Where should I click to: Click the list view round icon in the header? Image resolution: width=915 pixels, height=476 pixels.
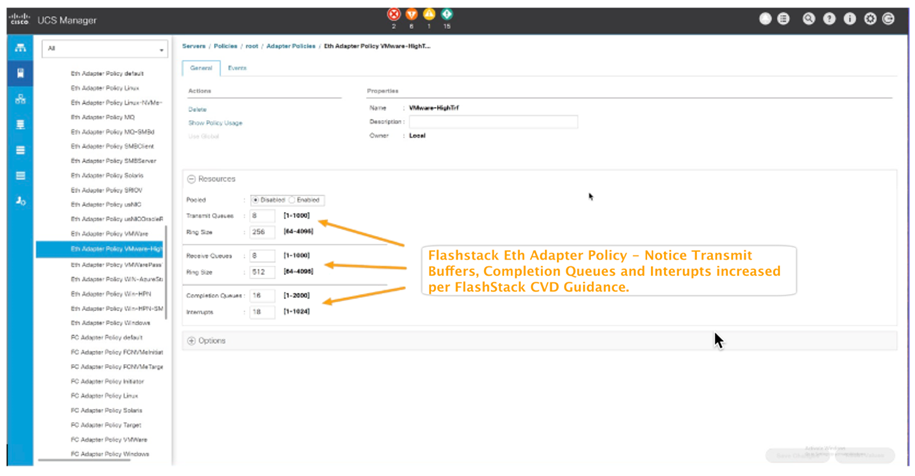[783, 19]
